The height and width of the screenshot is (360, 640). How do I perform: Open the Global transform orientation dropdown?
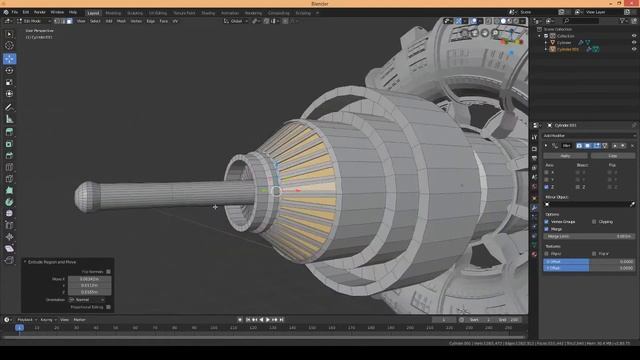point(236,21)
